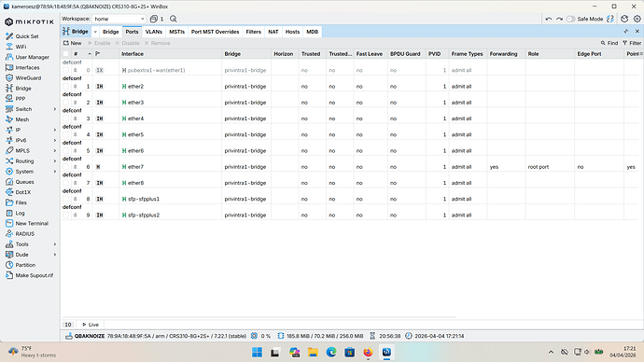Check the ether4 row checkbox
The height and width of the screenshot is (362, 644).
pos(65,118)
